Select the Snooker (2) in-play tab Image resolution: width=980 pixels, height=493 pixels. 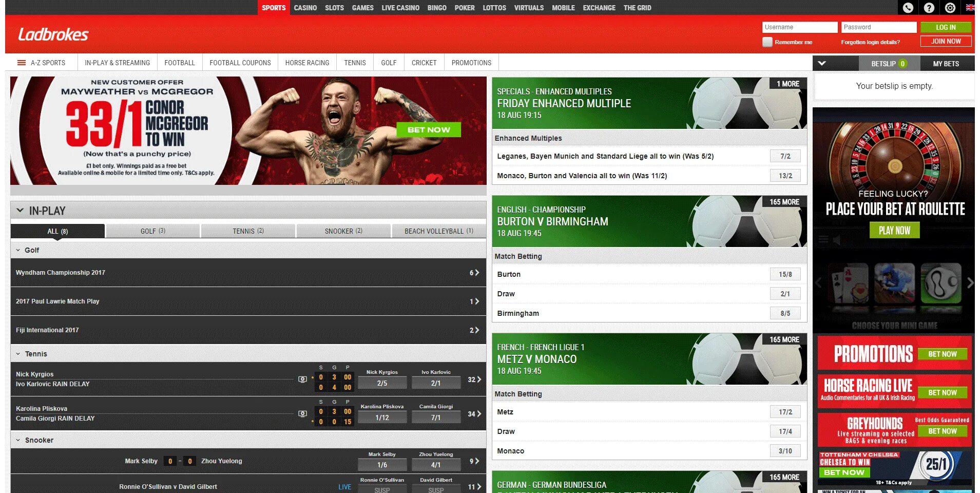[343, 231]
